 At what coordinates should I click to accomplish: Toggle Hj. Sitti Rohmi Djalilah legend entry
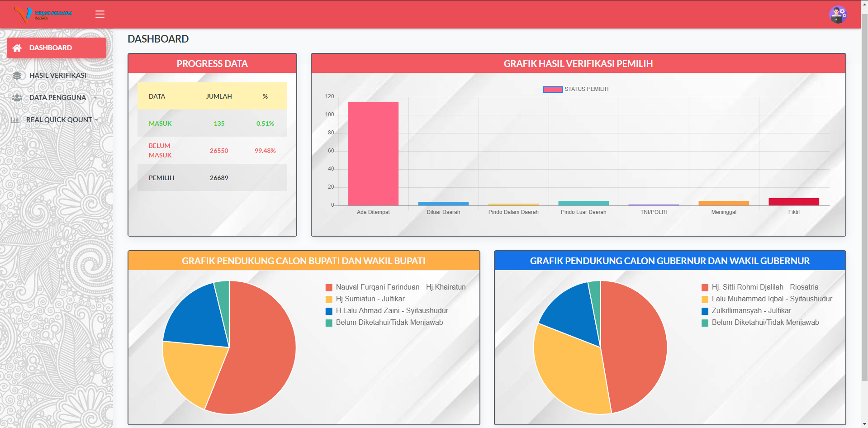(760, 287)
